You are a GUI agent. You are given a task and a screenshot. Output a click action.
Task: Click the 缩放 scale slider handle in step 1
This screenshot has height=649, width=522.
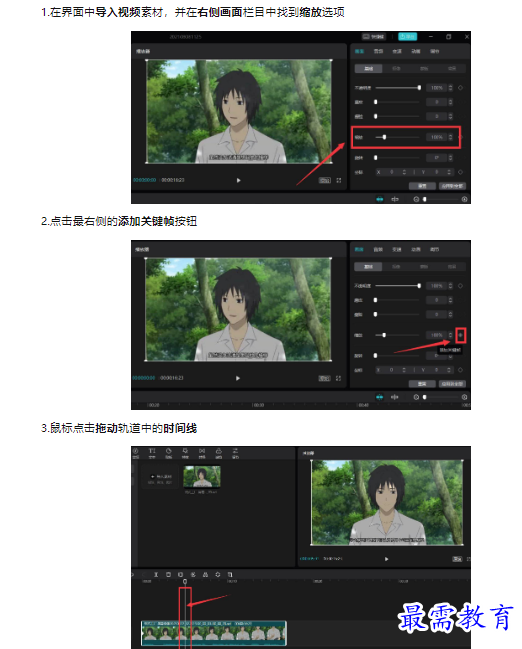pyautogui.click(x=384, y=137)
